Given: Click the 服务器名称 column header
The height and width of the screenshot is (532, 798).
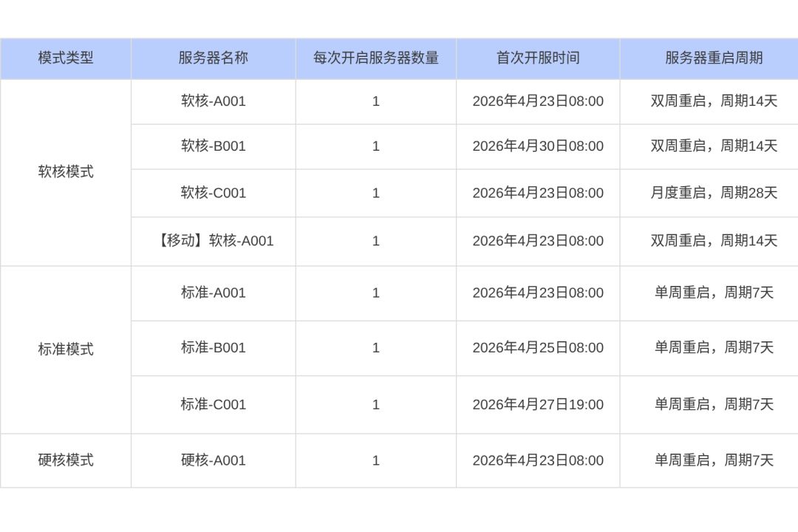Looking at the screenshot, I should pyautogui.click(x=213, y=58).
